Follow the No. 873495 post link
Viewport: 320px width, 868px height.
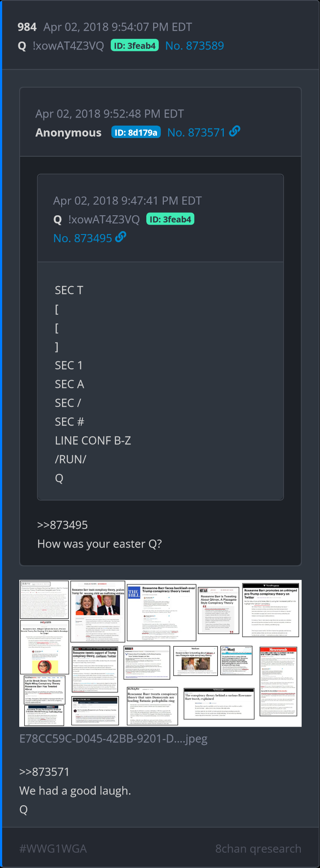coord(83,238)
